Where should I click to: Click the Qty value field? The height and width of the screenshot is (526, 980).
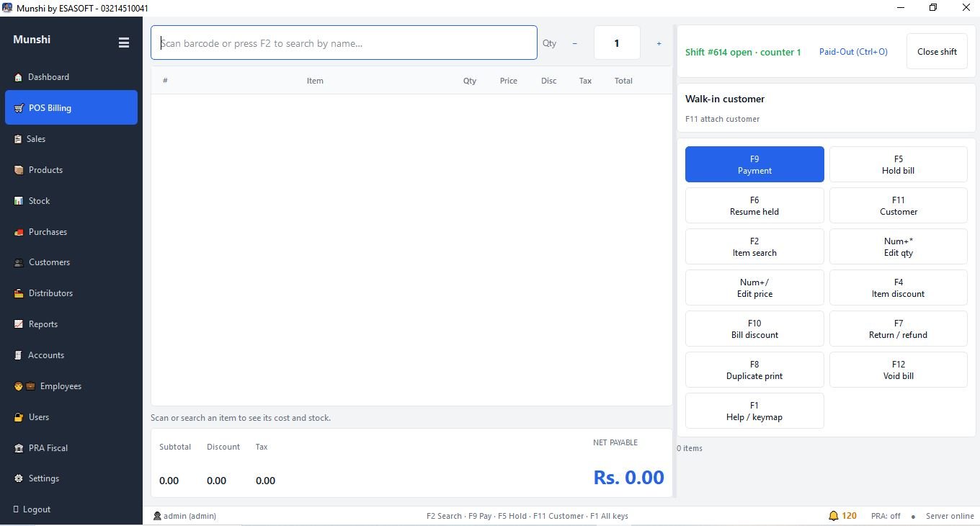pos(617,43)
